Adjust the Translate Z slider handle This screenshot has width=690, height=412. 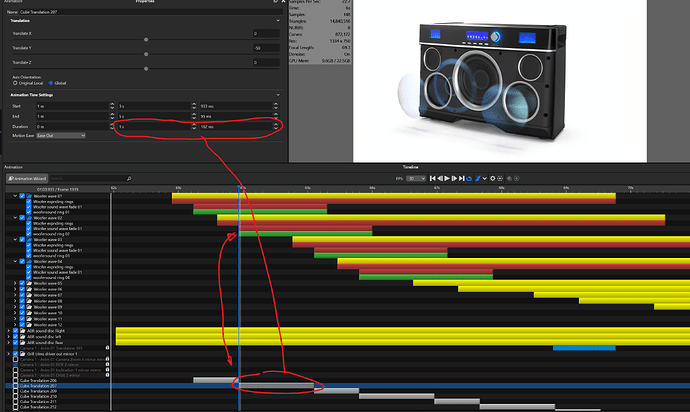tap(146, 69)
